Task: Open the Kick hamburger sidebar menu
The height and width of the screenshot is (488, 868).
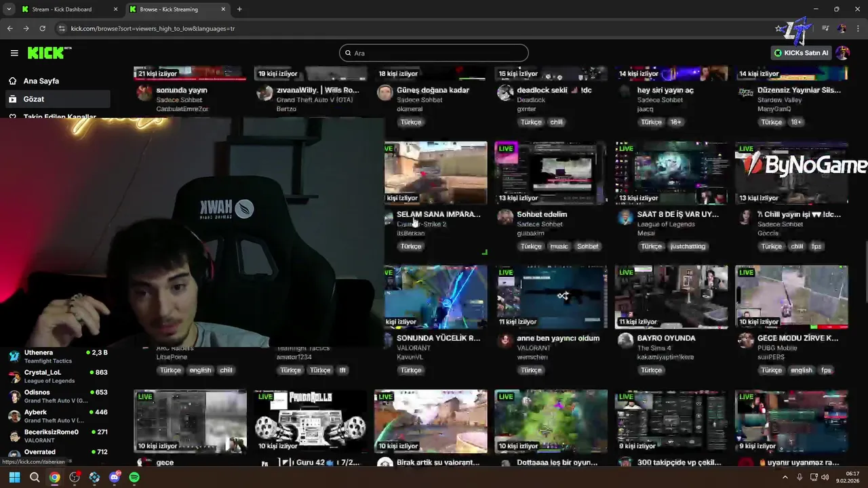Action: [14, 53]
